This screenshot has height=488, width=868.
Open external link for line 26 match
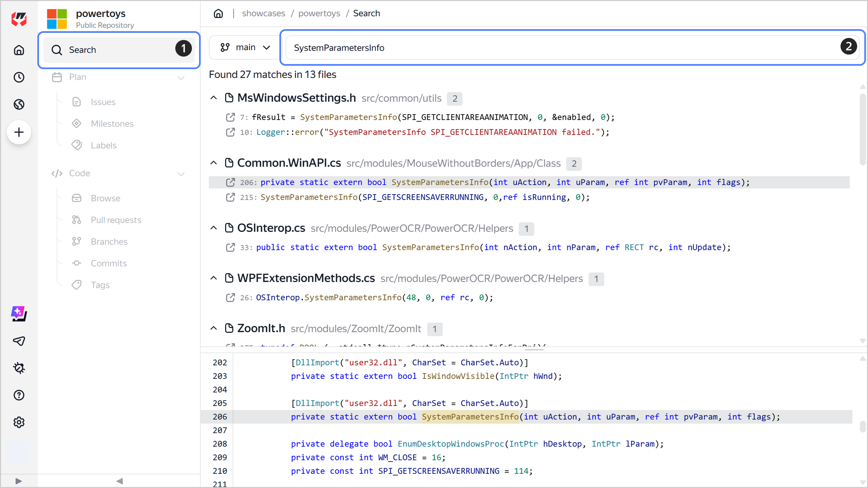(231, 298)
